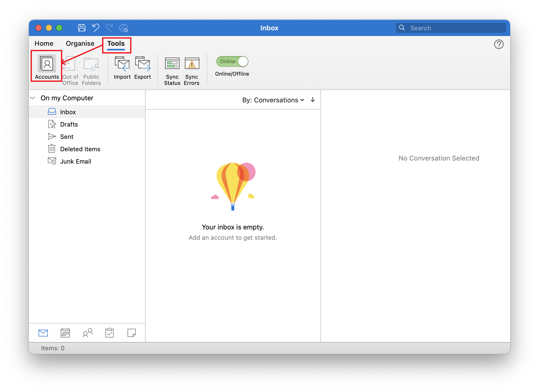Switch to People view

87,333
